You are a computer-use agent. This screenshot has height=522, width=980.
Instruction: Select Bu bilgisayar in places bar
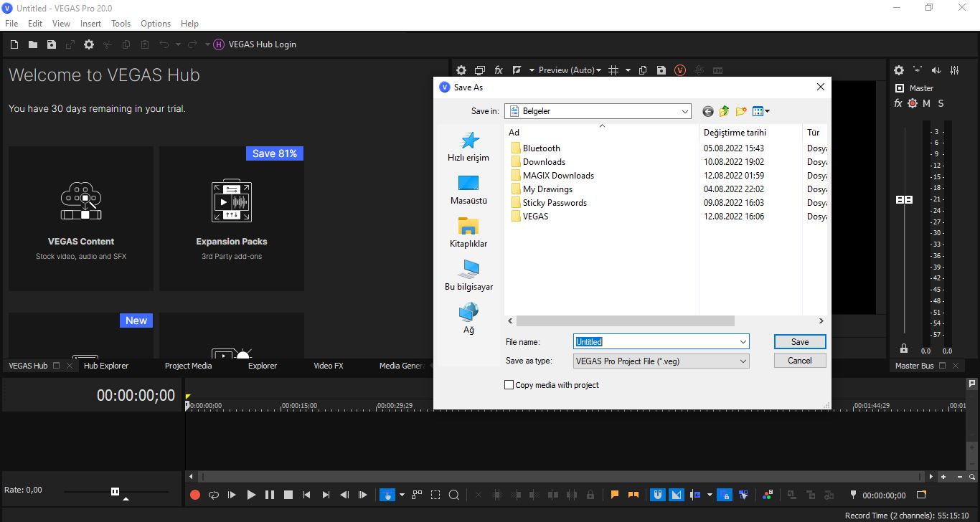pyautogui.click(x=468, y=276)
